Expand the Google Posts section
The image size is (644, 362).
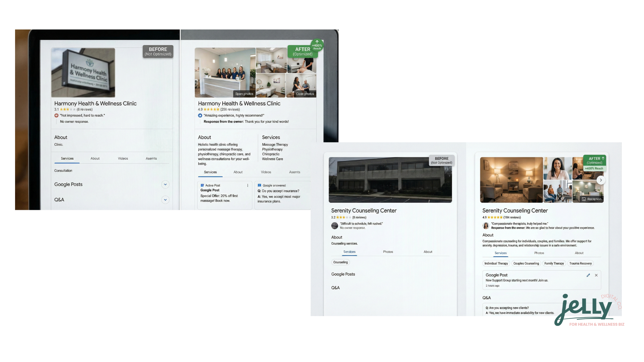click(165, 184)
